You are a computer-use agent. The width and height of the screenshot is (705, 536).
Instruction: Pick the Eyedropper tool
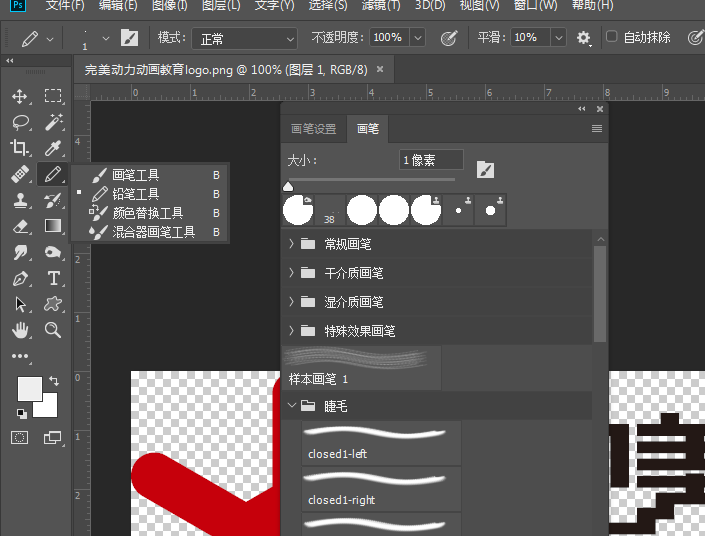click(x=53, y=148)
